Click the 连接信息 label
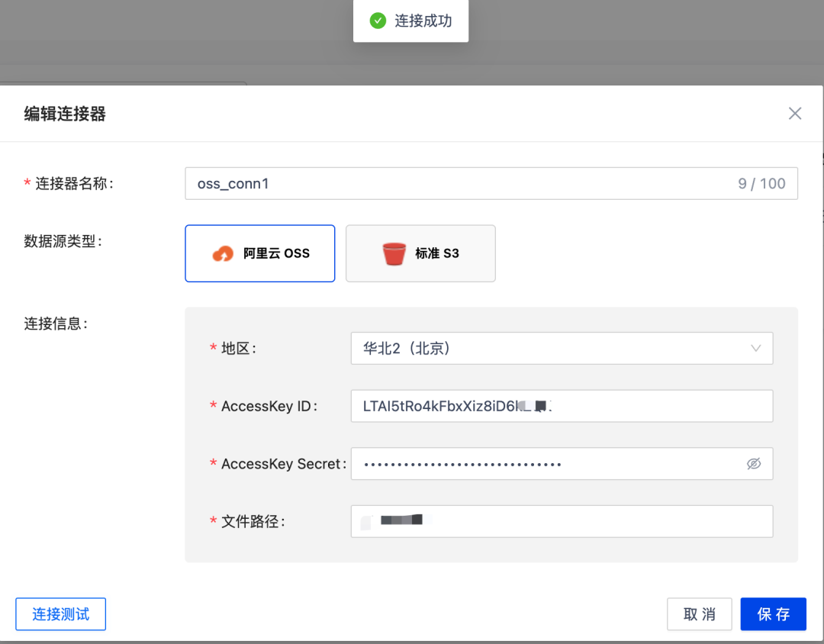Screen dimensions: 824x644 55,324
